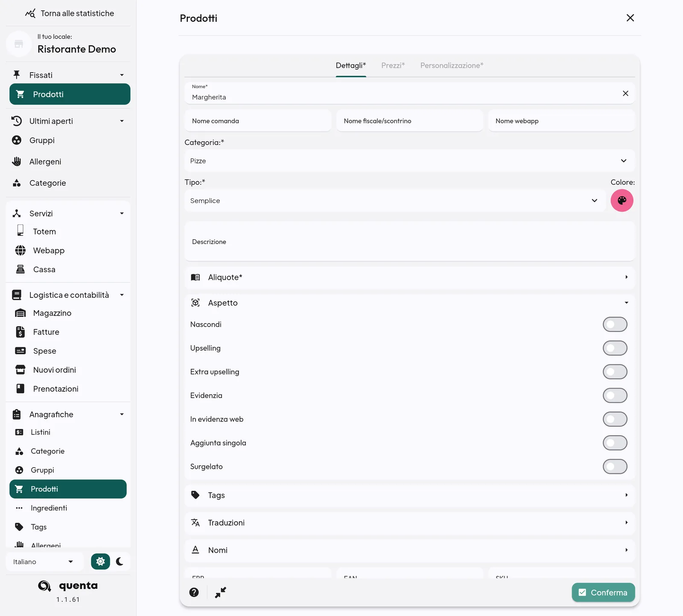
Task: Switch to dark mode moon icon
Action: click(x=120, y=561)
